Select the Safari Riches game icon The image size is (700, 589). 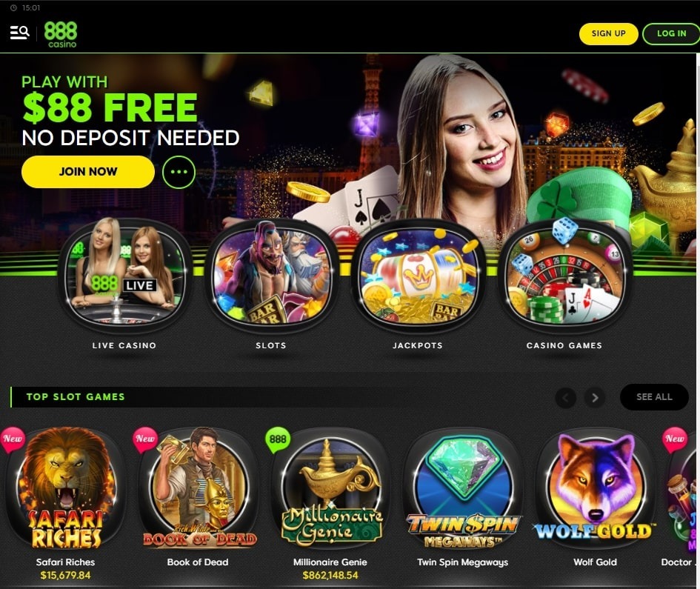(66, 489)
